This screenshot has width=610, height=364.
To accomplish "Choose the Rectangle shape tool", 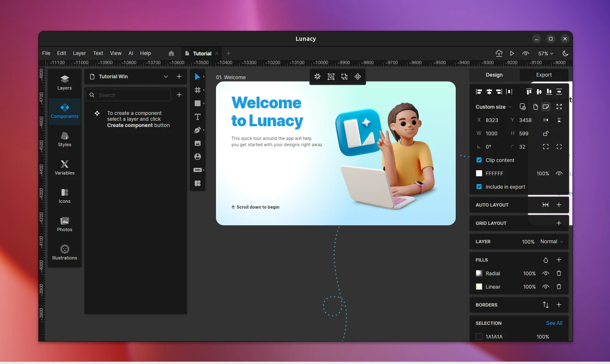I will pos(197,104).
